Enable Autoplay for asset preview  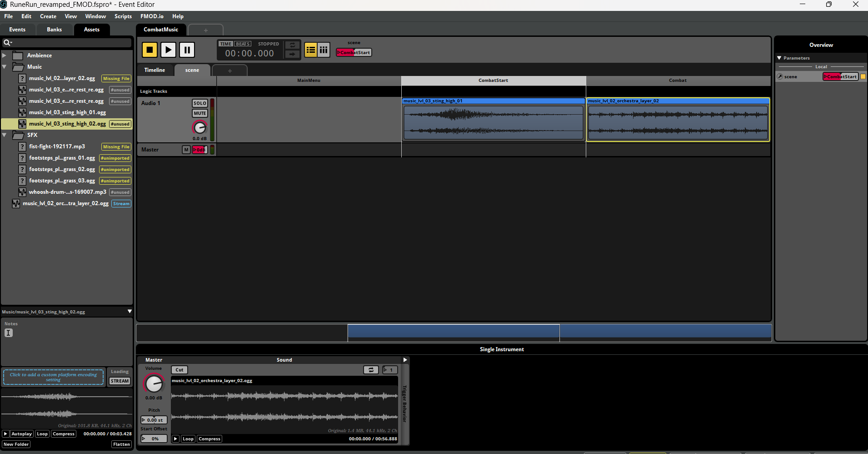point(21,434)
